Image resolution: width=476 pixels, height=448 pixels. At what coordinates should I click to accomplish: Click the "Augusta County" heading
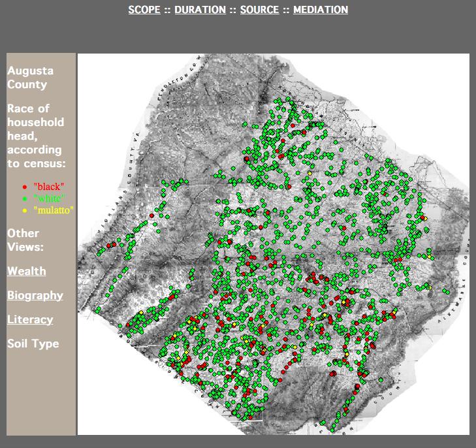(30, 78)
